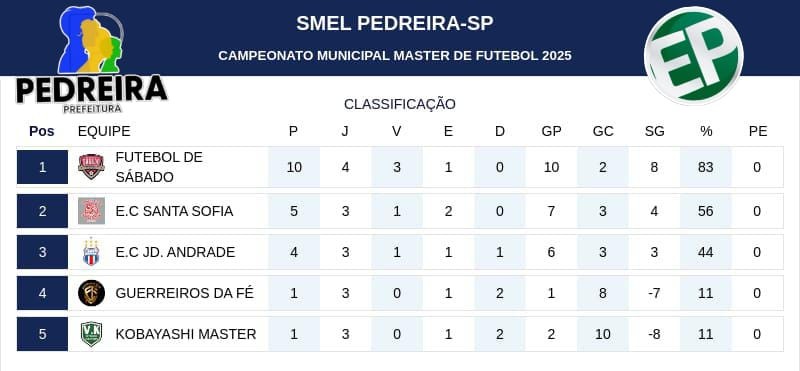Click the position 5 blue badge

tap(42, 334)
